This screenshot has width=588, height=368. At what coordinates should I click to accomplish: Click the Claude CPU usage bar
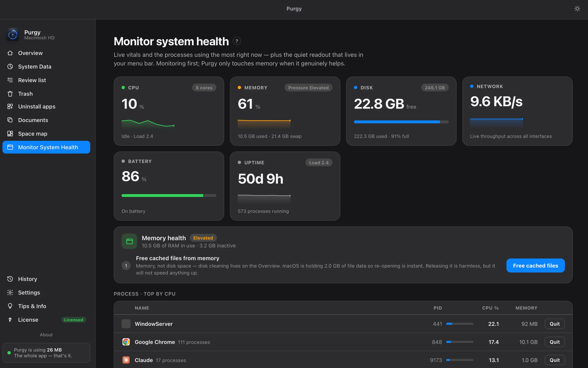point(460,360)
